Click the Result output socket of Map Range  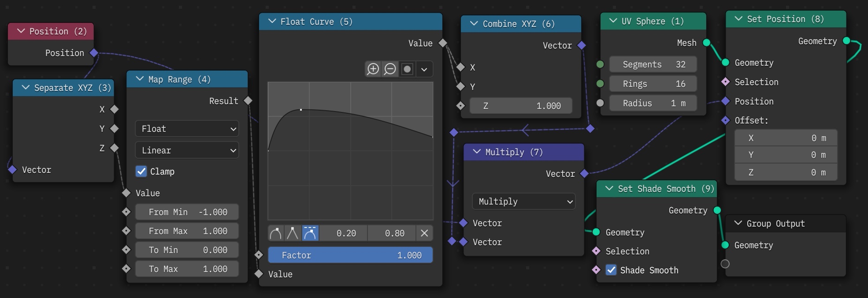pos(248,101)
